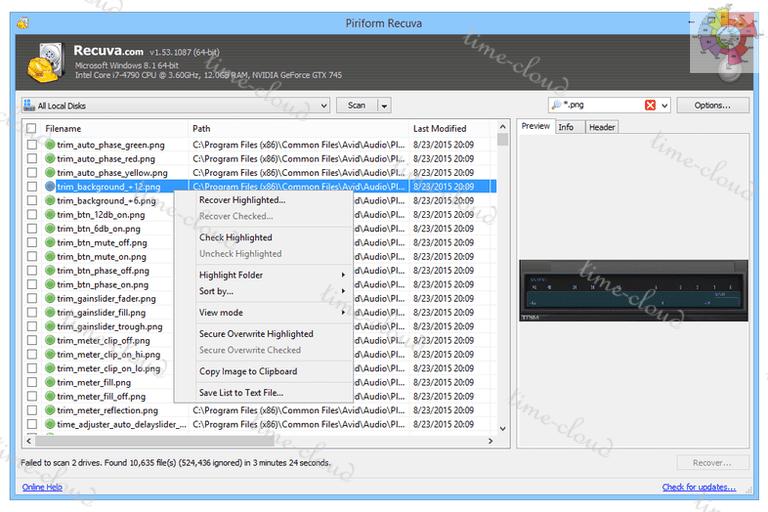Screen dimensions: 768x512
Task: Choose Recover Highlighted from context menu
Action: (242, 200)
